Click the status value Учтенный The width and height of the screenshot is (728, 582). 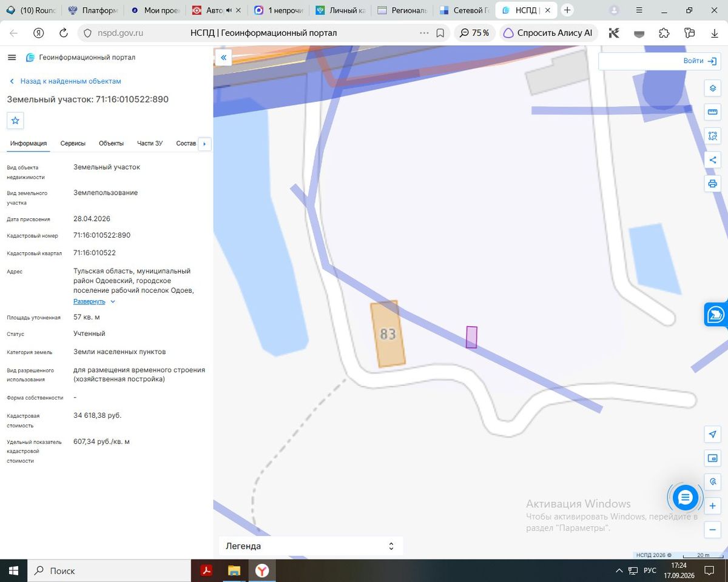tap(89, 333)
